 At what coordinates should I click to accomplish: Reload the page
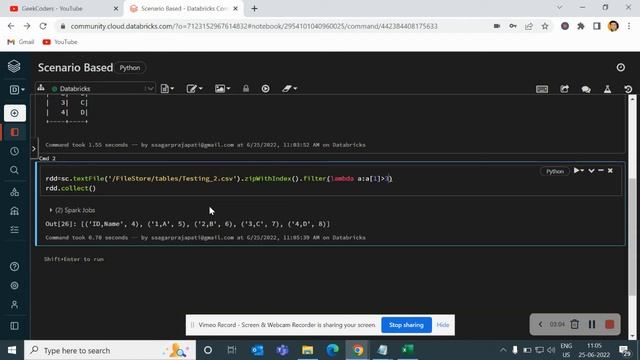coord(43,26)
